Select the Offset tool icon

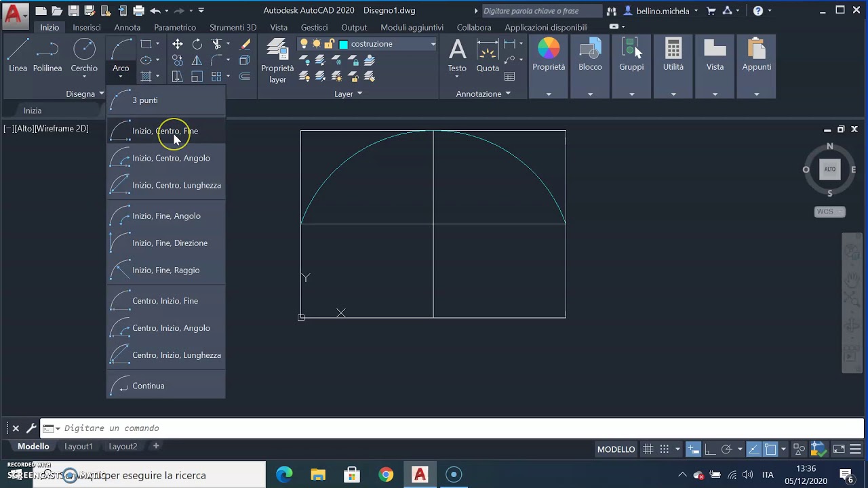245,77
